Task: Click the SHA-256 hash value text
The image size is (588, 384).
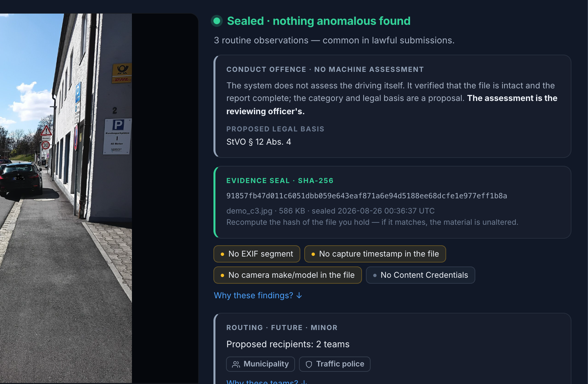Action: 367,196
